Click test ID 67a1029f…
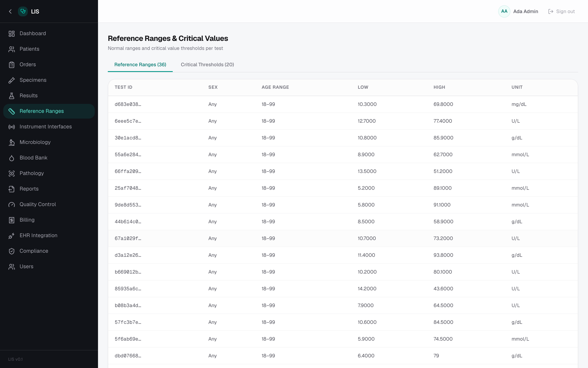Screen dimensions: 588x368 pos(128,239)
